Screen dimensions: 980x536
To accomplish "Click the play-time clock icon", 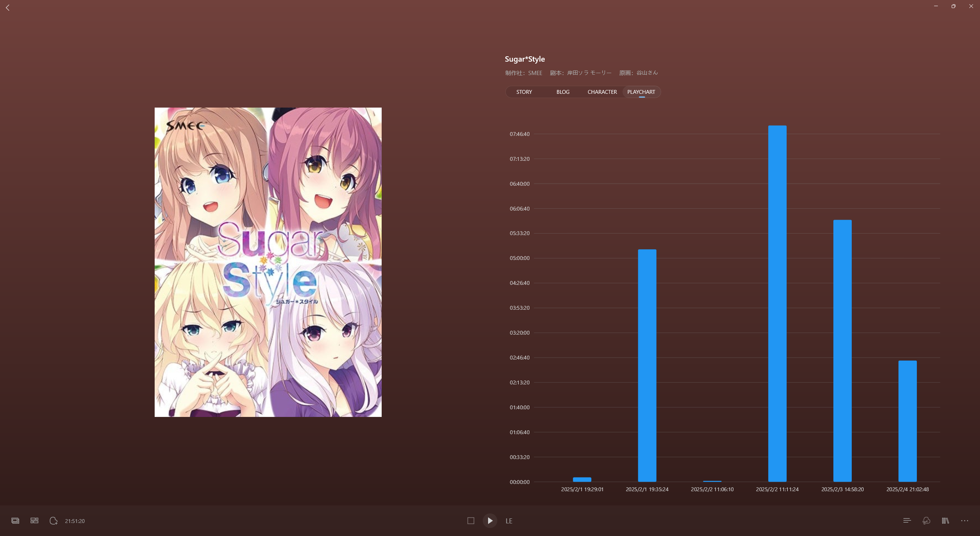I will click(54, 521).
